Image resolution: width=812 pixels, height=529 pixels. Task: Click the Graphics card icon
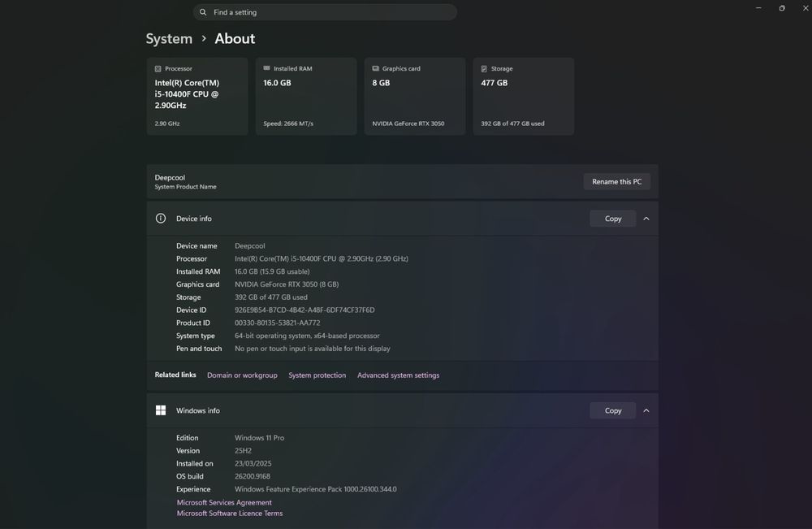point(375,68)
